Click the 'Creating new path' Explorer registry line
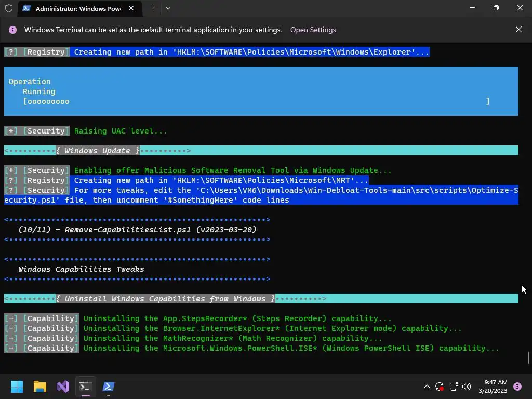Viewport: 532px width, 399px height. coord(251,52)
